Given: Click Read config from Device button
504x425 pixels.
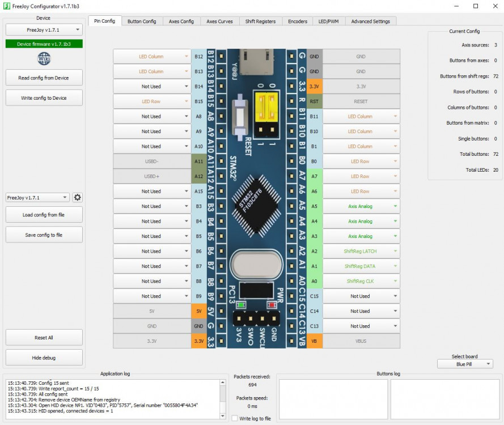Looking at the screenshot, I should point(44,78).
